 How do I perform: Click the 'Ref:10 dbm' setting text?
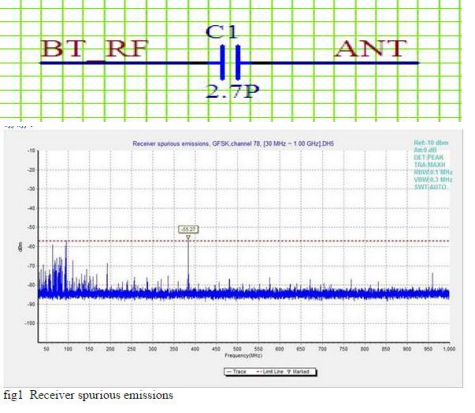click(431, 143)
